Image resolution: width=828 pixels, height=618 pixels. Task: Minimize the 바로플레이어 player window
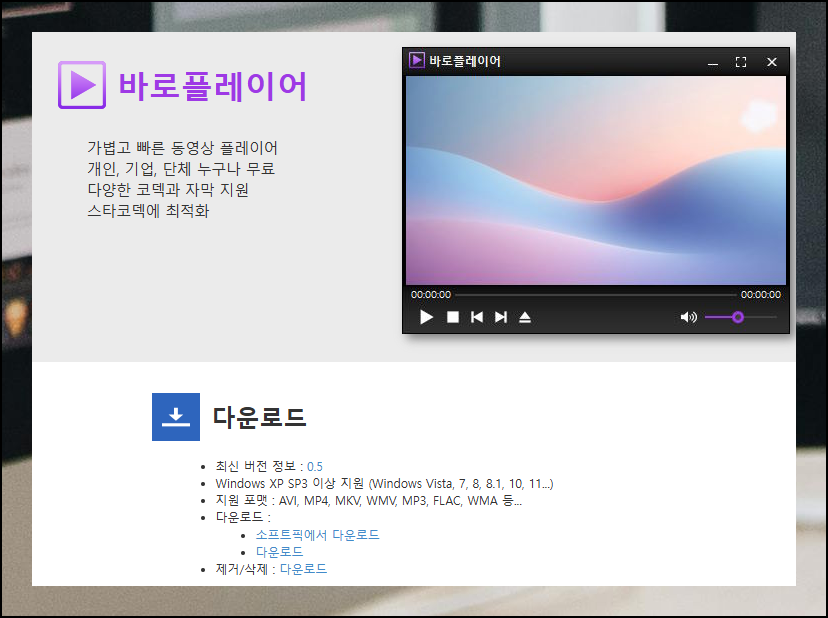click(x=713, y=63)
